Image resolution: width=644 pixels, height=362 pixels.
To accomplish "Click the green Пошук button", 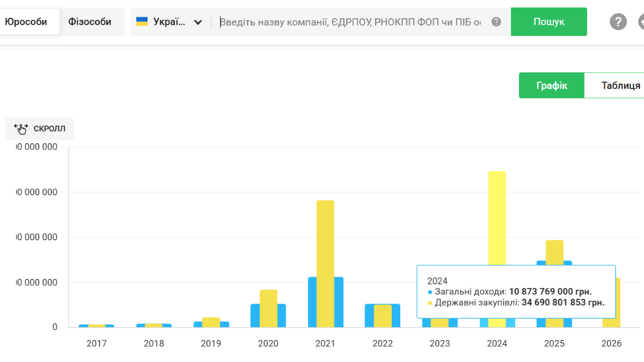I will [x=549, y=22].
